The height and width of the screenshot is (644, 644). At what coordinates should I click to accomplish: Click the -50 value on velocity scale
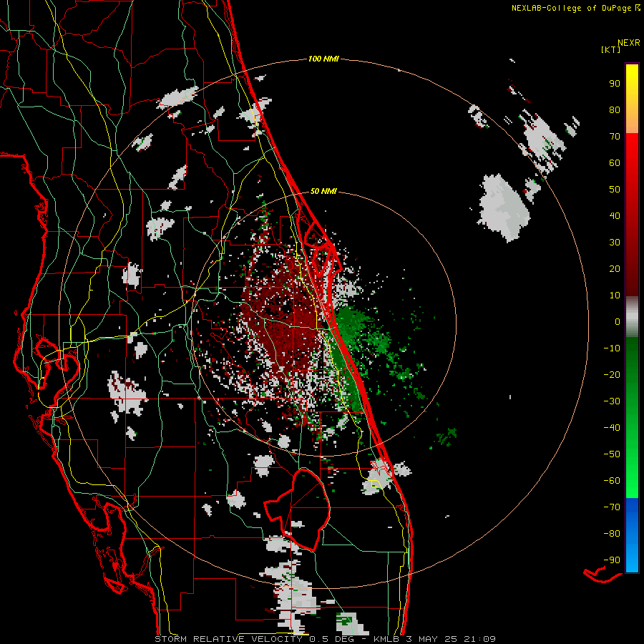pos(612,454)
